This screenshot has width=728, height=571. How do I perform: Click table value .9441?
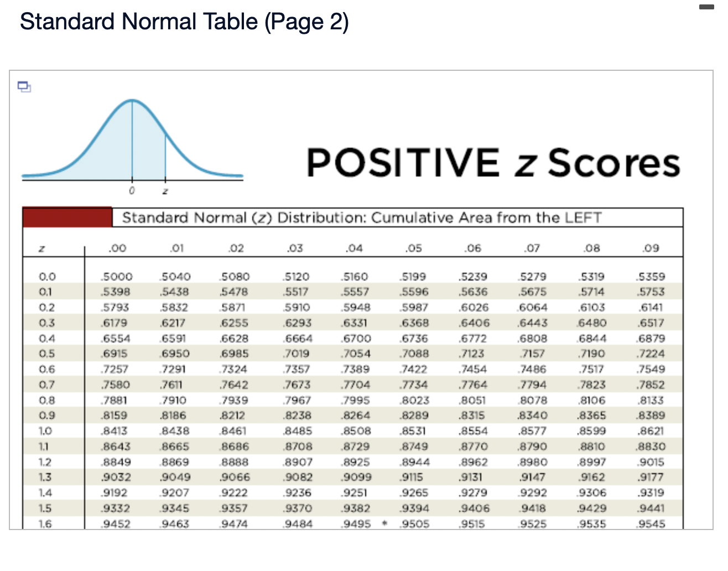pyautogui.click(x=650, y=508)
